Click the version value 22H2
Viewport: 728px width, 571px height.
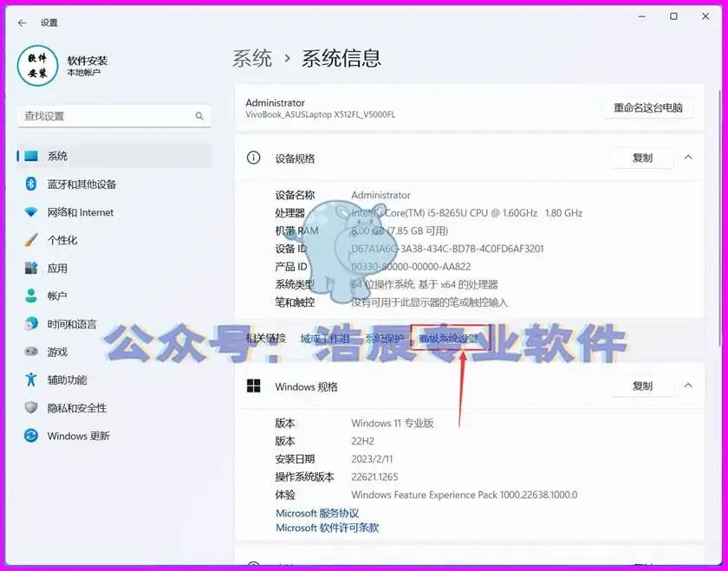[362, 441]
